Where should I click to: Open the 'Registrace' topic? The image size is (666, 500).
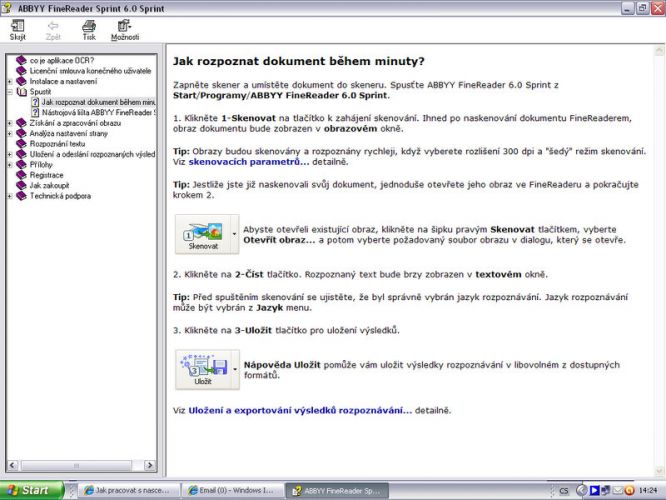(x=46, y=175)
